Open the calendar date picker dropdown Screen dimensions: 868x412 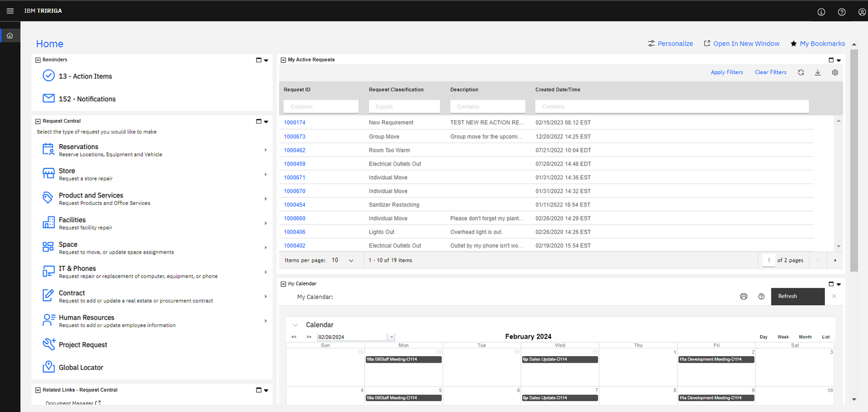click(391, 337)
